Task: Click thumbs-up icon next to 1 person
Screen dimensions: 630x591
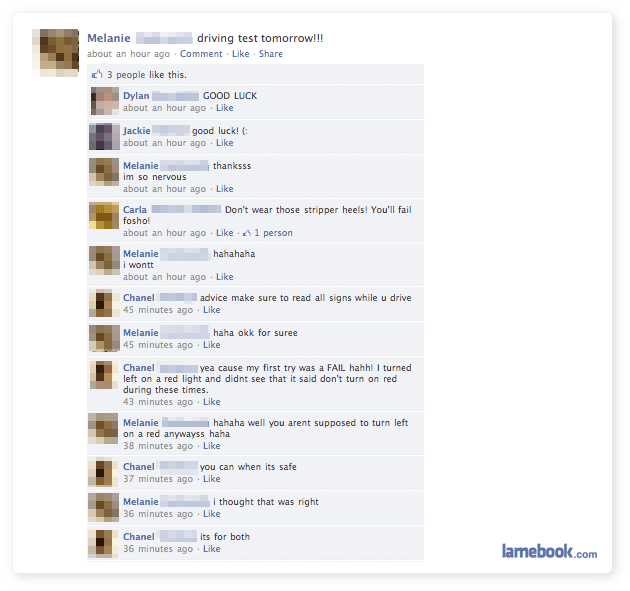Action: pos(247,233)
